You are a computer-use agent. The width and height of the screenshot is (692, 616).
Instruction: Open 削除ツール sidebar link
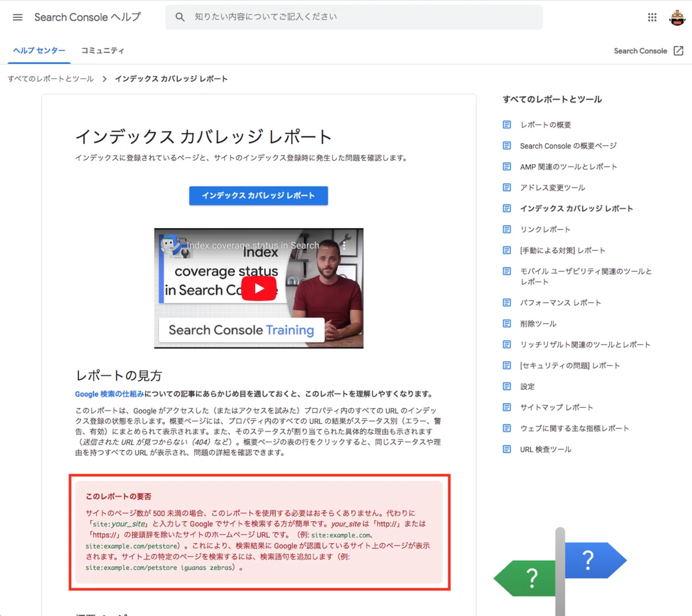538,324
